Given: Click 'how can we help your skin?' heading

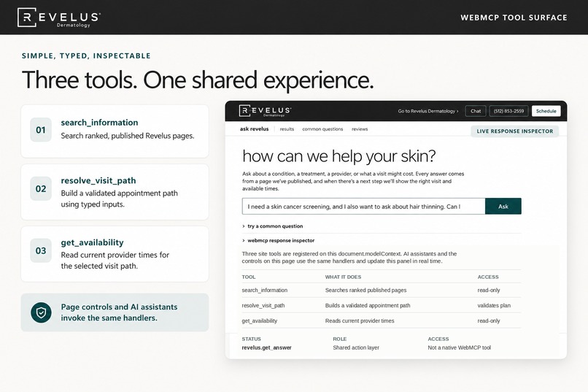Looking at the screenshot, I should tap(339, 155).
